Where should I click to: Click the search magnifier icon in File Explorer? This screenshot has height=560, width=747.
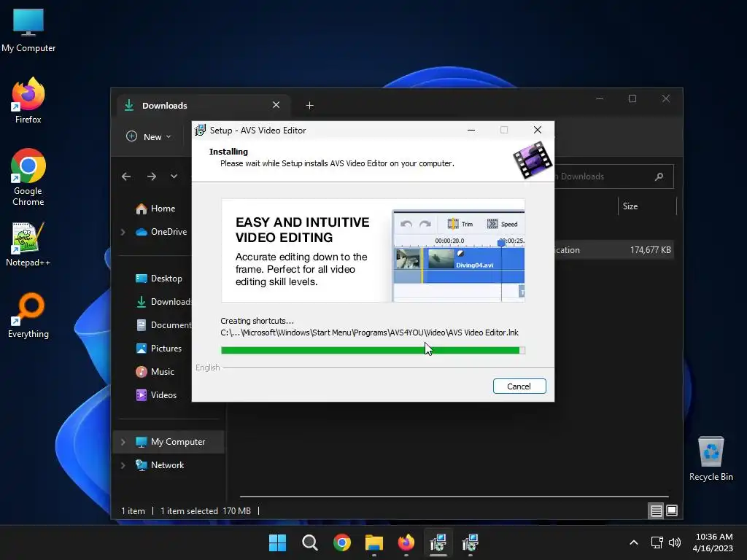[x=659, y=176]
